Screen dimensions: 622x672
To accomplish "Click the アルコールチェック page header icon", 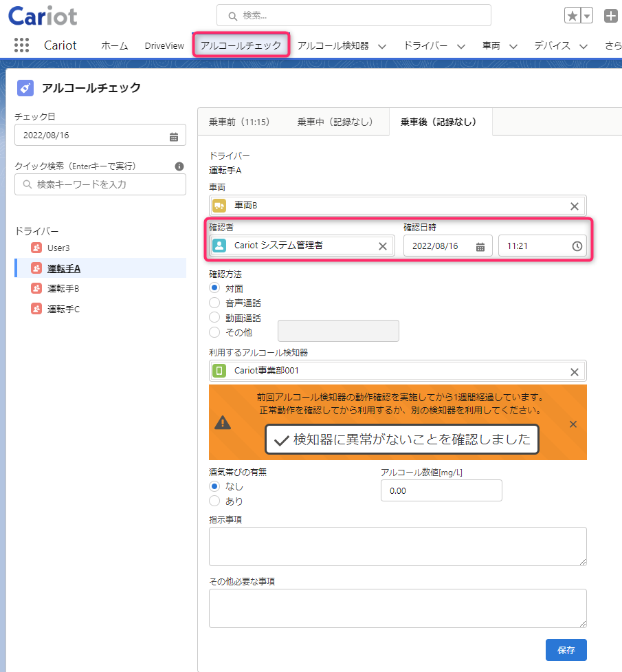I will 25,88.
